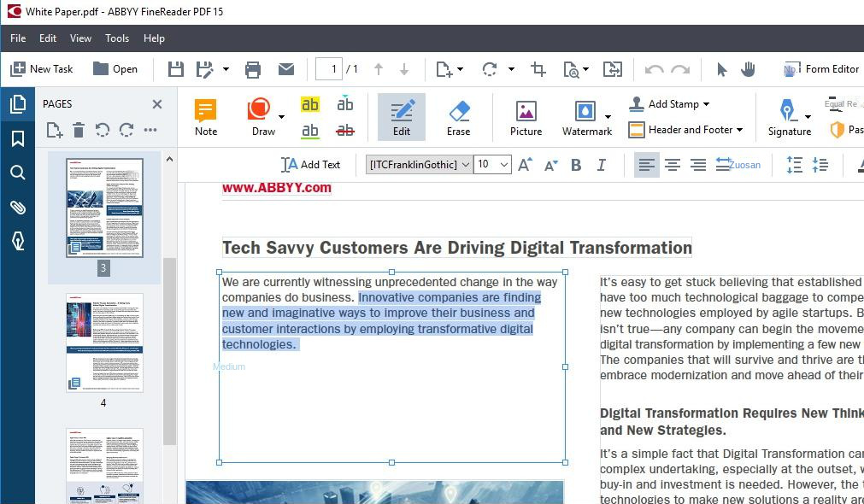The width and height of the screenshot is (864, 504).
Task: Toggle bold formatting on selected text
Action: click(576, 164)
